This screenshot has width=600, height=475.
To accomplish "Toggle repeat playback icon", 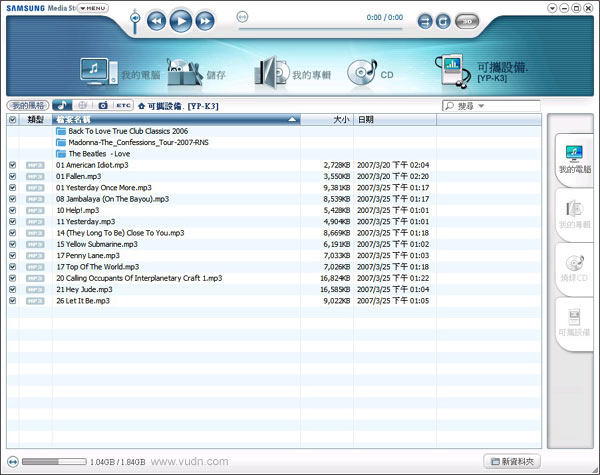I will click(443, 21).
